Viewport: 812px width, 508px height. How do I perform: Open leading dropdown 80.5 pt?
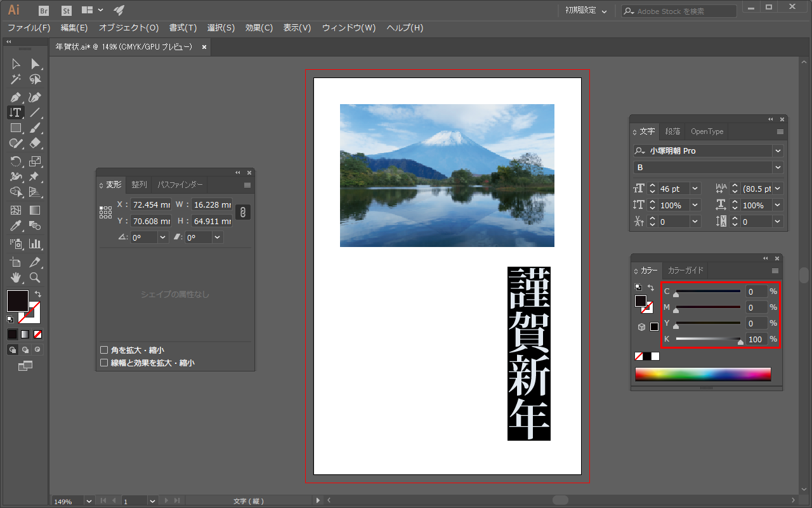point(778,189)
